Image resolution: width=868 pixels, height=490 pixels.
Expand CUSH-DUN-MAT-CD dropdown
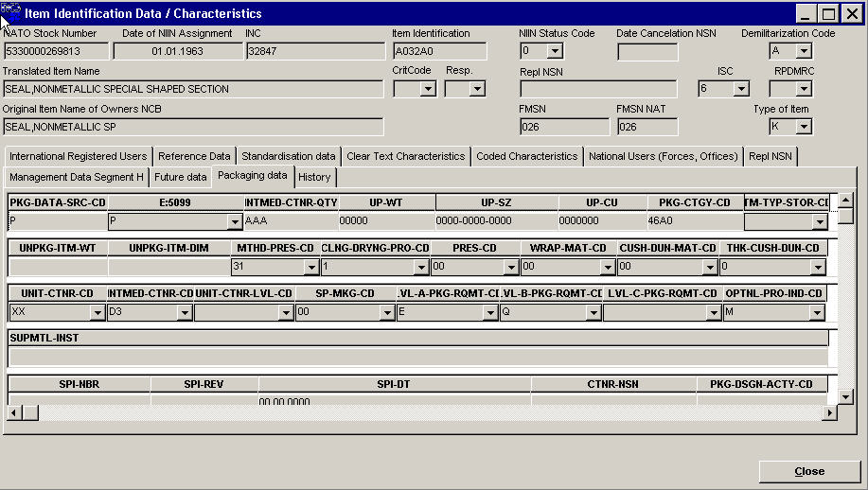pos(710,268)
